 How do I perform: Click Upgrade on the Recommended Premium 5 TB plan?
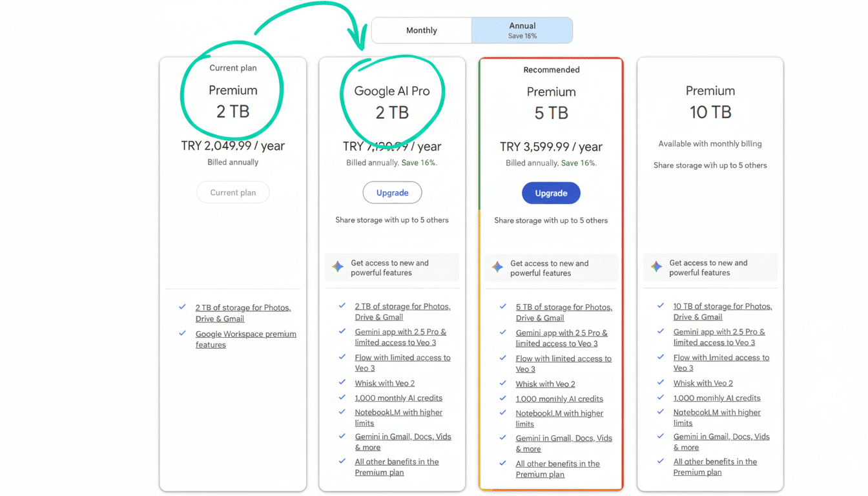pos(551,192)
